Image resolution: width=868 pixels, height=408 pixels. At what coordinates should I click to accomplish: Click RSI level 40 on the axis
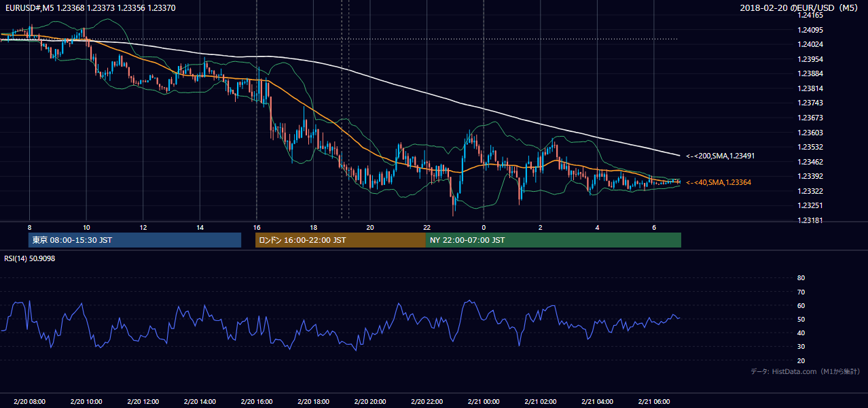coord(801,333)
